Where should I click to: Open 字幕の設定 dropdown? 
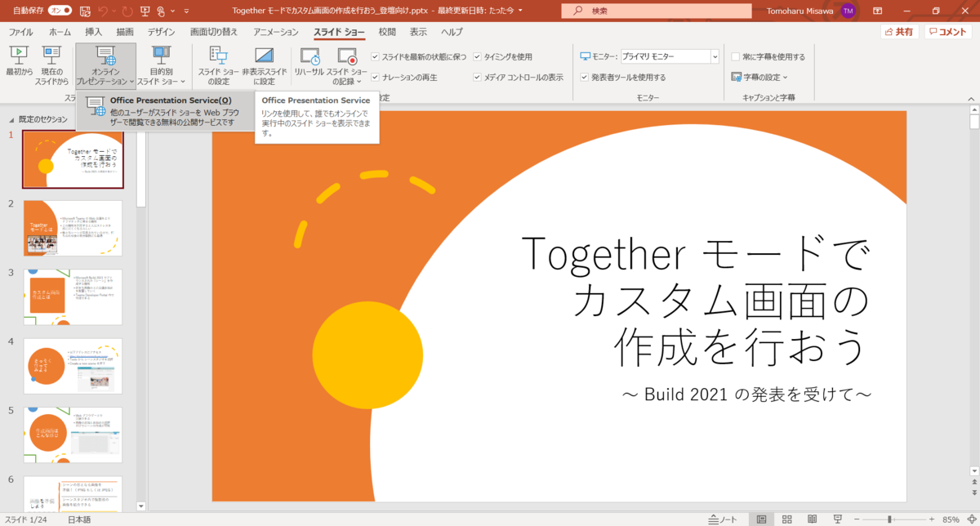759,78
